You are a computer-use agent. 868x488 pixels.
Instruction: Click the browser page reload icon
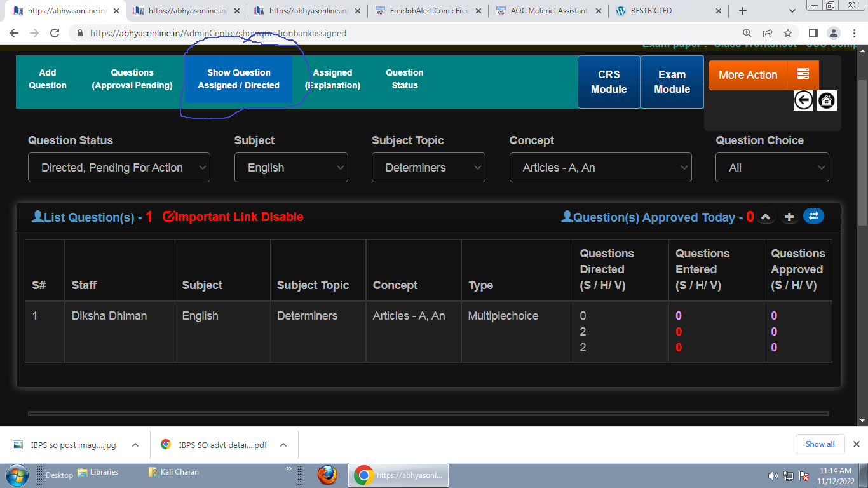click(x=55, y=33)
